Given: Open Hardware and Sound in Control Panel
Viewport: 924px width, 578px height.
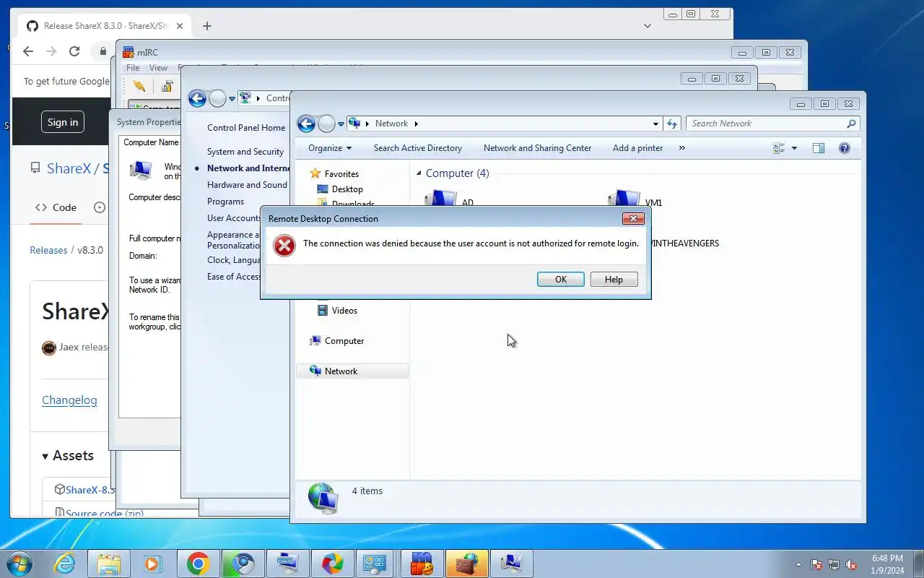Looking at the screenshot, I should coord(247,185).
